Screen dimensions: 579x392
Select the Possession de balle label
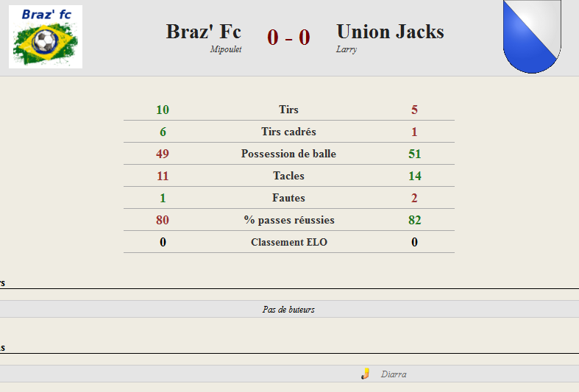(x=288, y=154)
